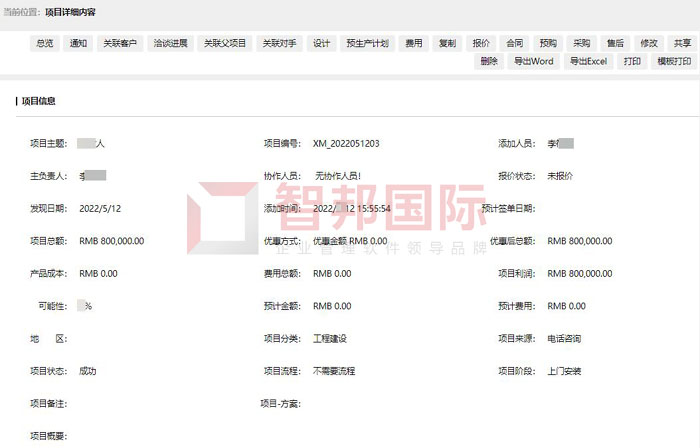Open the 关联对手 option

[x=280, y=44]
